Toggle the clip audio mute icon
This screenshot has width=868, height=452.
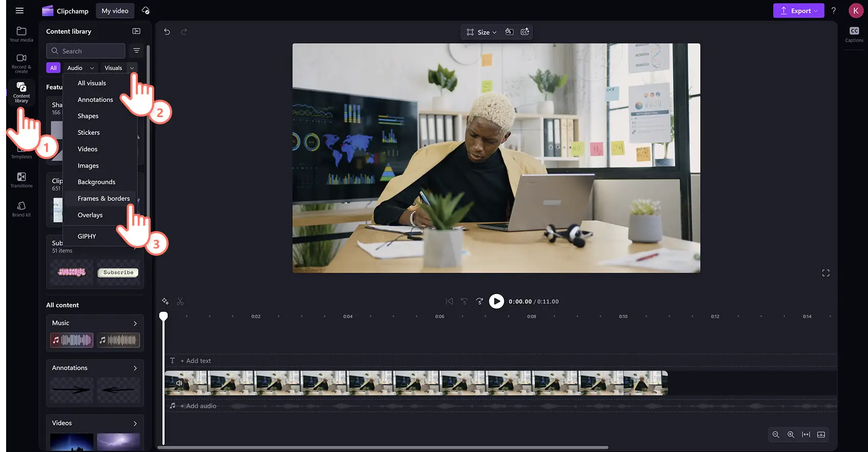tap(179, 383)
